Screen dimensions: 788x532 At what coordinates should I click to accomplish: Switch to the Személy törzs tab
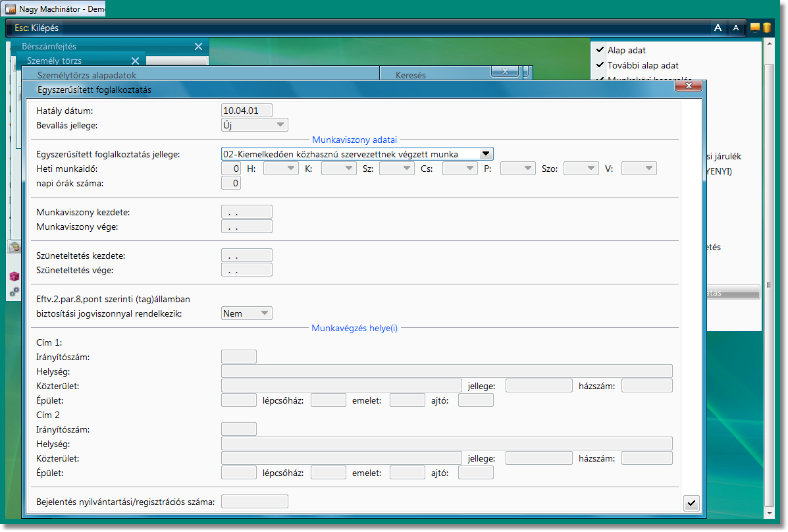tap(54, 61)
